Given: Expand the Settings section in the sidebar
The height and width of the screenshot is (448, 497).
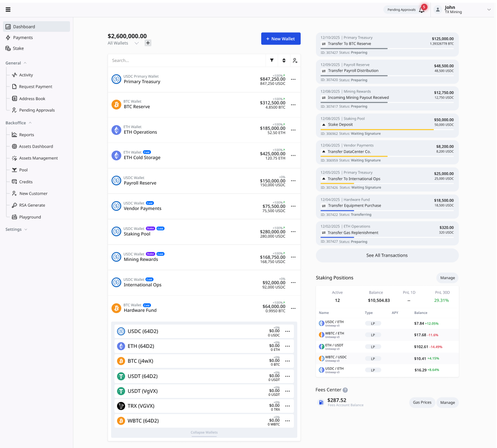Looking at the screenshot, I should pyautogui.click(x=16, y=229).
